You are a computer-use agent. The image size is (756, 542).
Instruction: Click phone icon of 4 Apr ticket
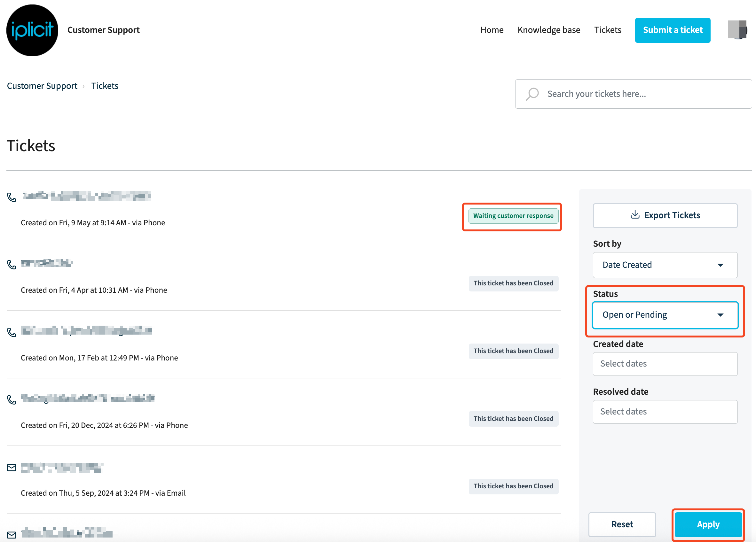click(x=12, y=265)
